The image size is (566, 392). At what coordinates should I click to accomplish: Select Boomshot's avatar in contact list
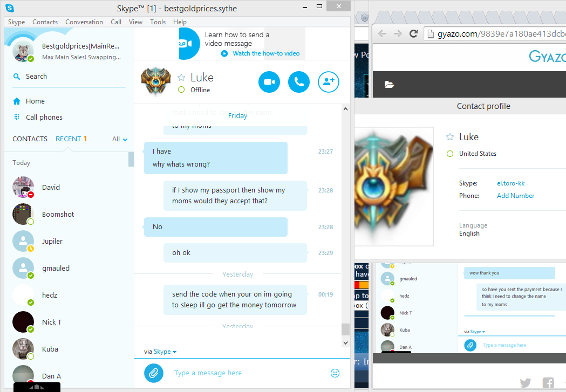coord(23,214)
